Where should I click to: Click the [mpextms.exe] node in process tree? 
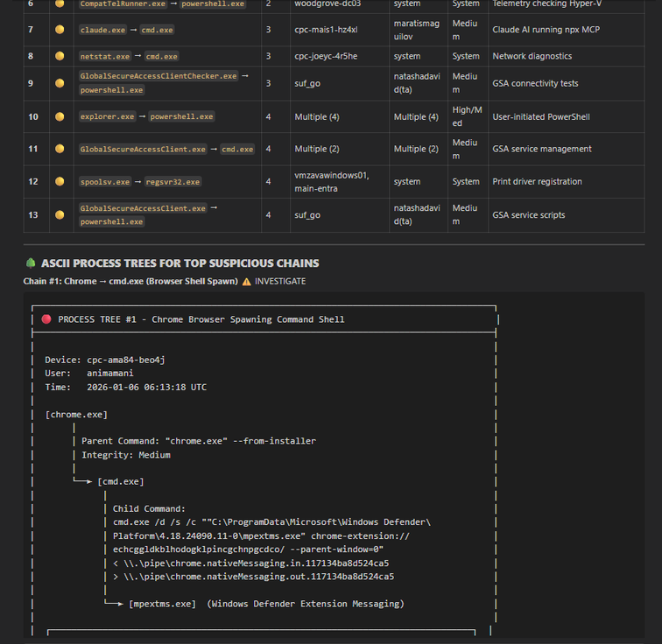coord(162,604)
